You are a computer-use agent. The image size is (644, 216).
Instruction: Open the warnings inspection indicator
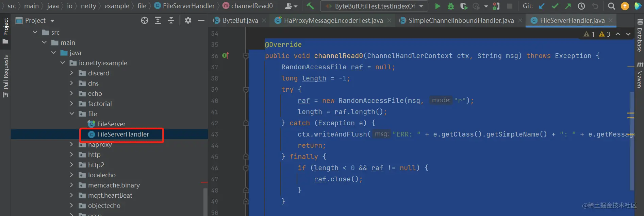pos(597,34)
